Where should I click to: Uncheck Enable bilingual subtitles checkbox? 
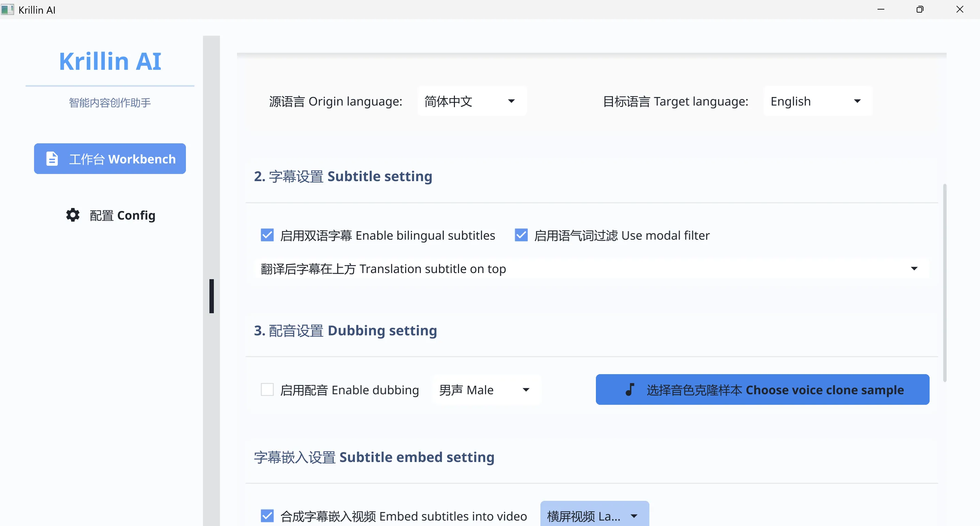267,235
